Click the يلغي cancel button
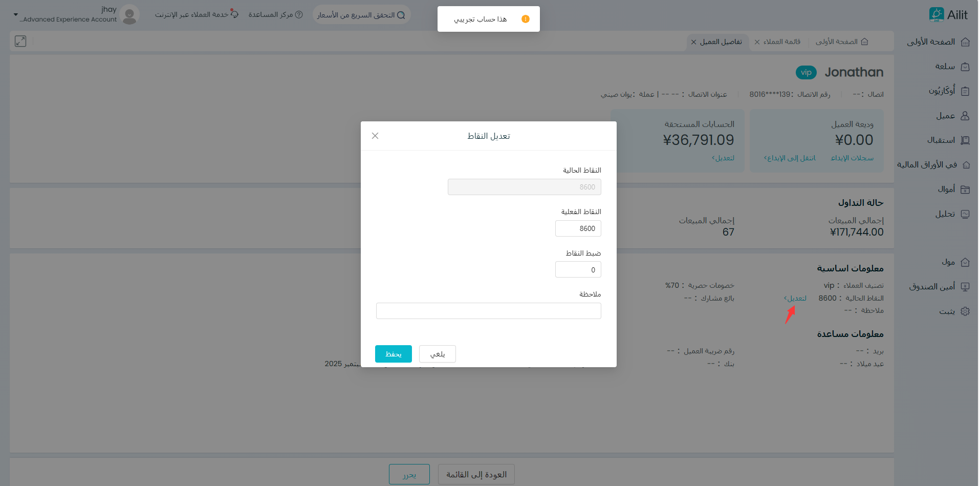This screenshot has width=980, height=486. pos(437,354)
